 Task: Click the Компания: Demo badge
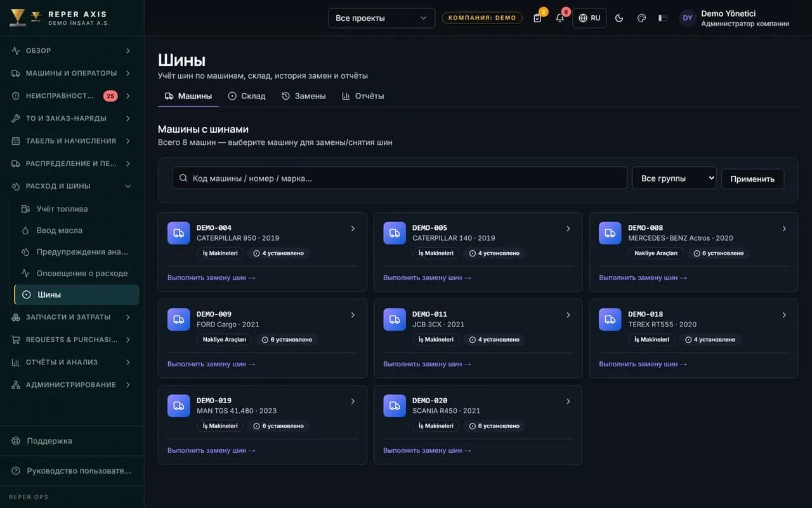482,18
